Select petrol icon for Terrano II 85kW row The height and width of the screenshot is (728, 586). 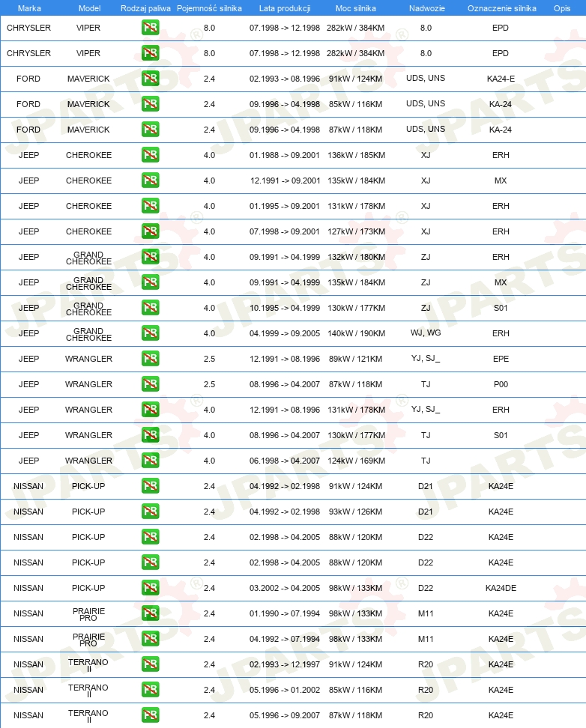tap(150, 690)
